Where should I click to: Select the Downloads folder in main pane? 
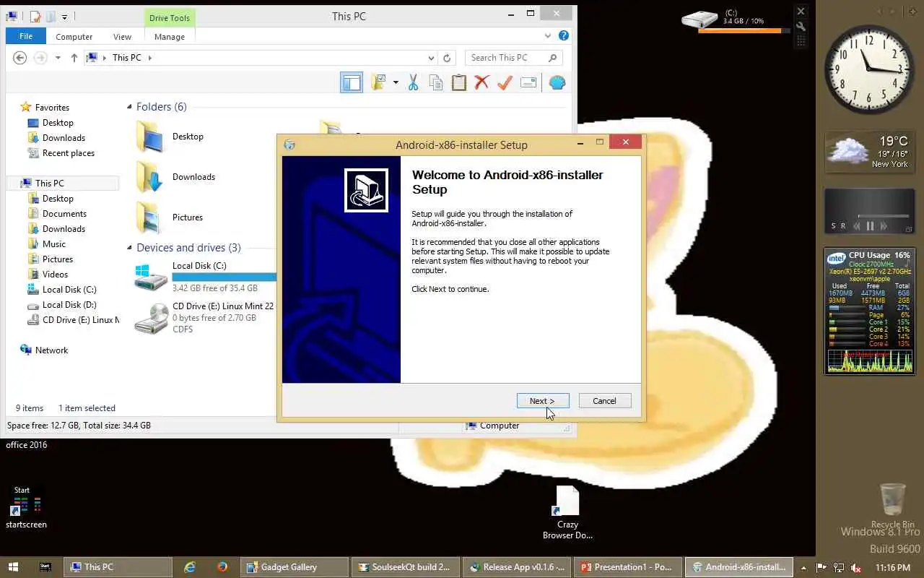coord(149,177)
